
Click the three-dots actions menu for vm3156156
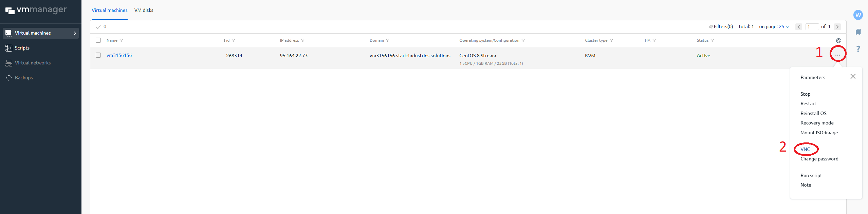(x=837, y=55)
